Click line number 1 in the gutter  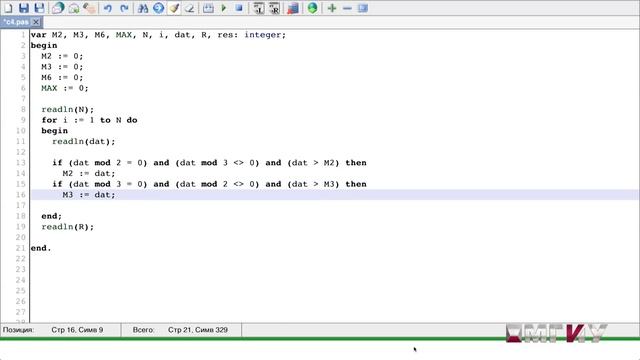(23, 35)
